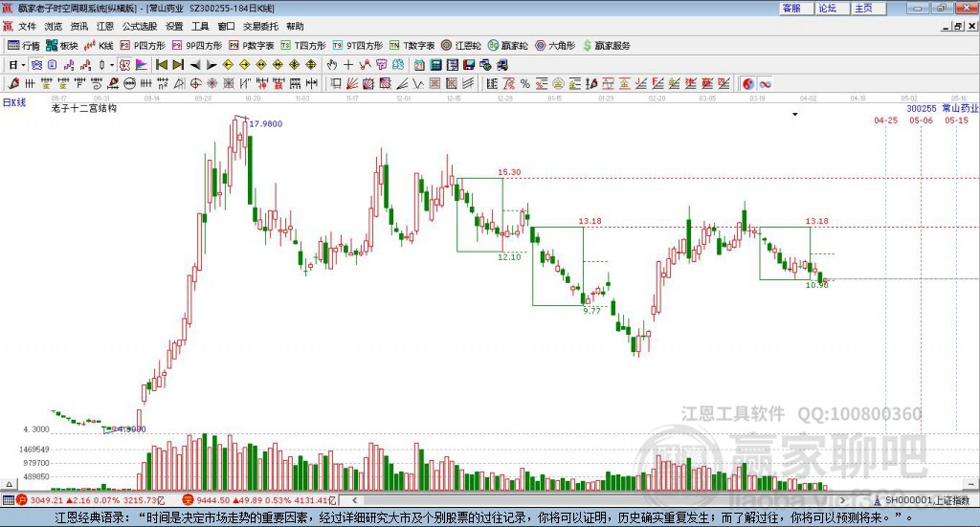Open the calendar icon in the toolbar
The width and height of the screenshot is (980, 527).
click(419, 65)
